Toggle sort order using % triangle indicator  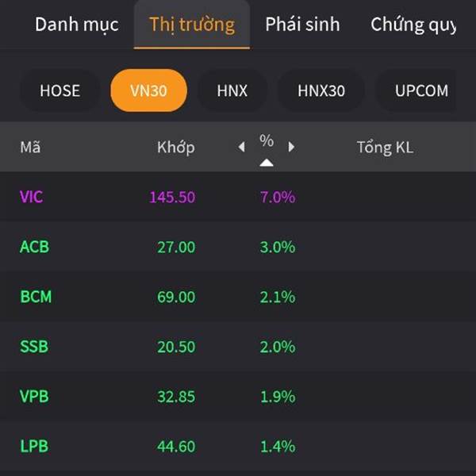pos(267,163)
